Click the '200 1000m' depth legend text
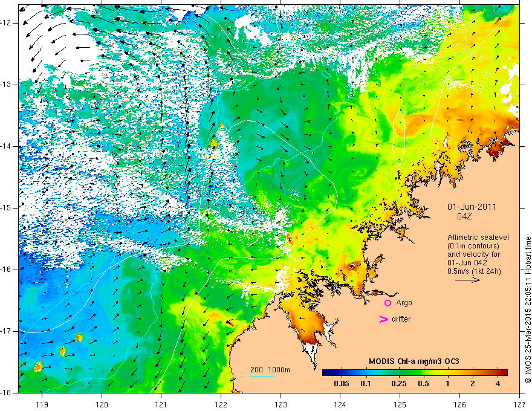532x411 pixels. 270,370
